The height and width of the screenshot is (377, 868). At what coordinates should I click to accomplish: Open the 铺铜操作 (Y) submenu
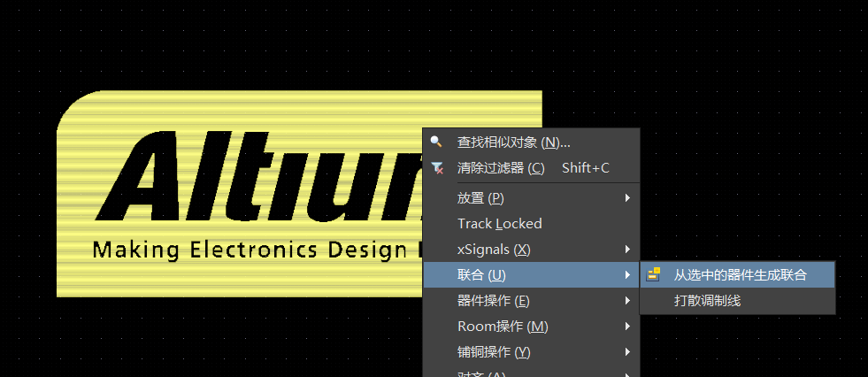531,351
